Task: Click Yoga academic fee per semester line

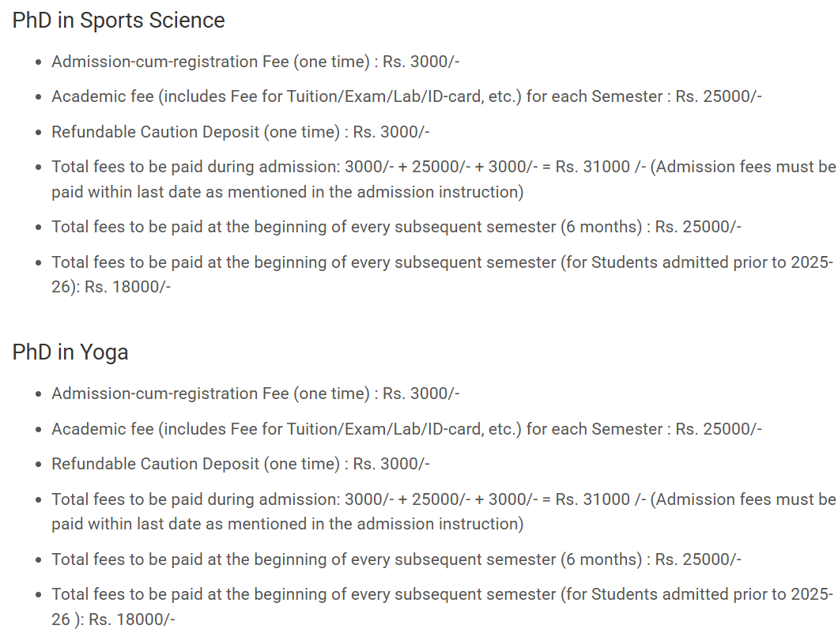Action: pyautogui.click(x=406, y=429)
